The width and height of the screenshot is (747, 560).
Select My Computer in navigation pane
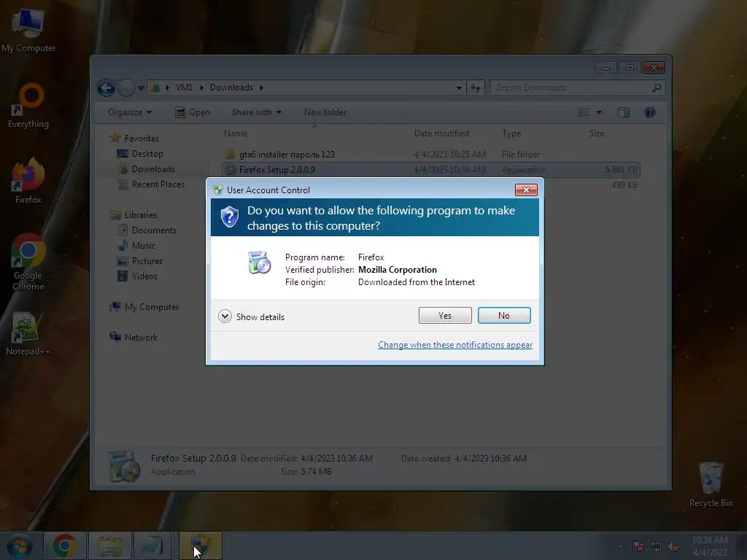tap(152, 307)
